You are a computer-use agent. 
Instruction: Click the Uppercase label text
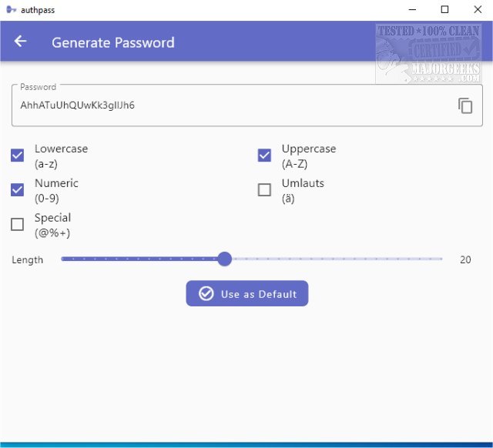(309, 149)
